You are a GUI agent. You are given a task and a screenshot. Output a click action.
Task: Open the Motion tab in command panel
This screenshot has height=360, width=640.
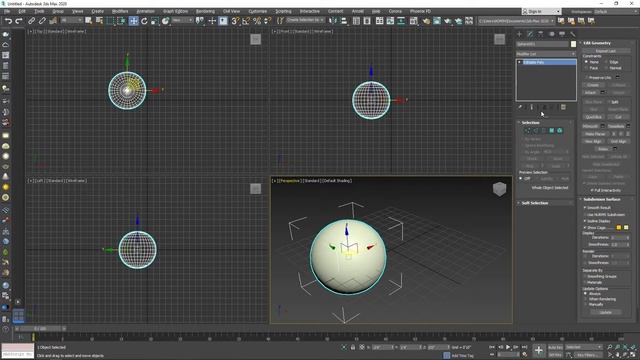[551, 34]
